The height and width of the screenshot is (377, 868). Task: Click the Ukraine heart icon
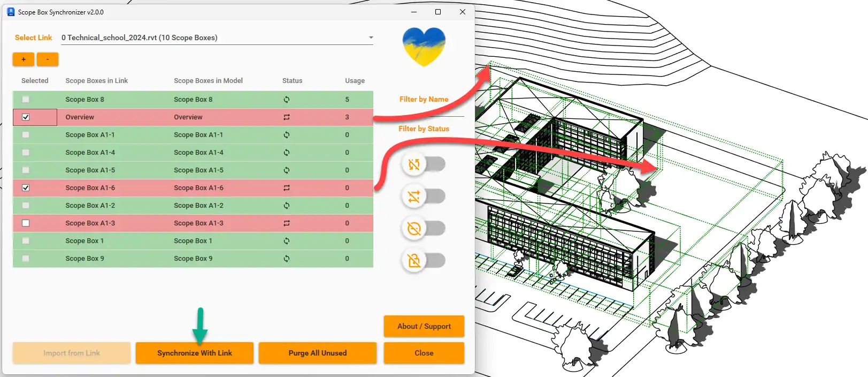(424, 47)
